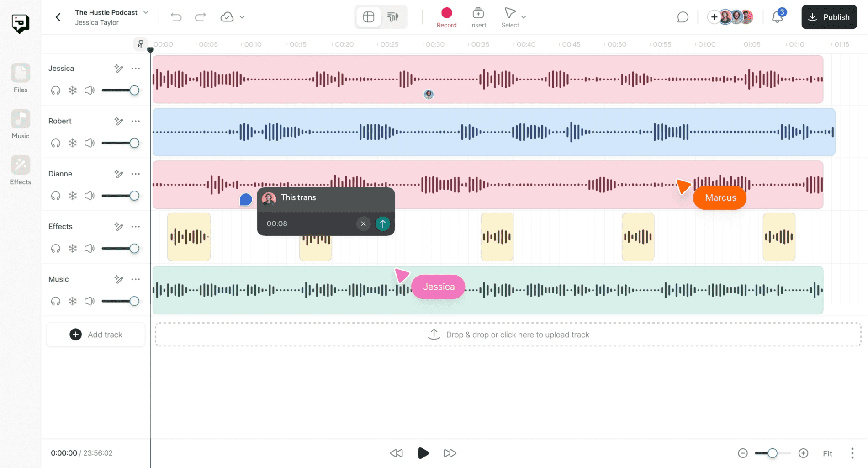Freeze the Music track snowflake
The image size is (868, 468).
[x=73, y=301]
